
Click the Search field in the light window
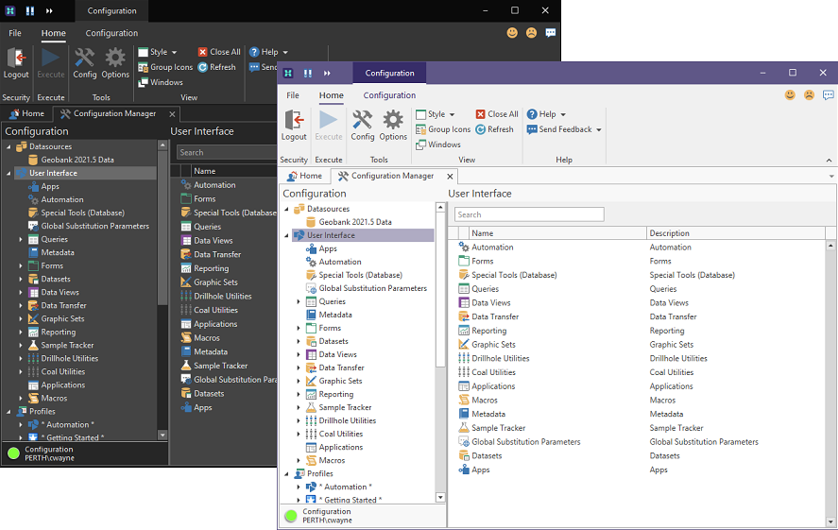(x=529, y=214)
